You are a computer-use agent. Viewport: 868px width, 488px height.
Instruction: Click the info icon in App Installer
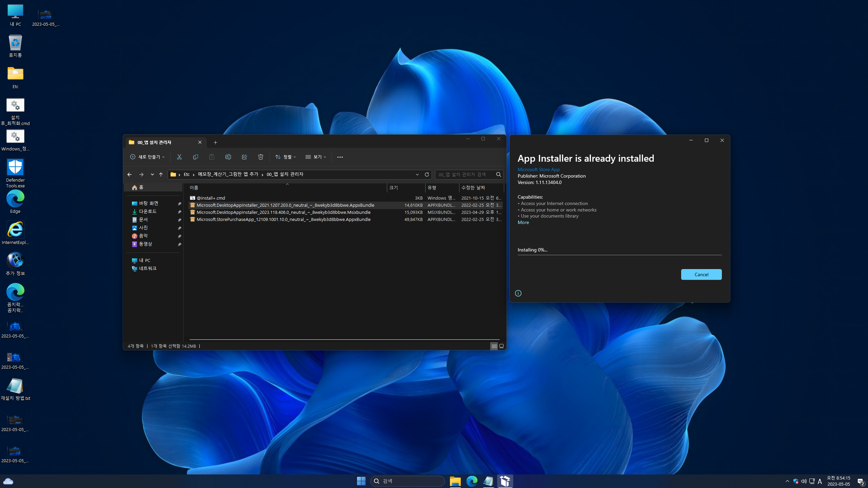[518, 293]
